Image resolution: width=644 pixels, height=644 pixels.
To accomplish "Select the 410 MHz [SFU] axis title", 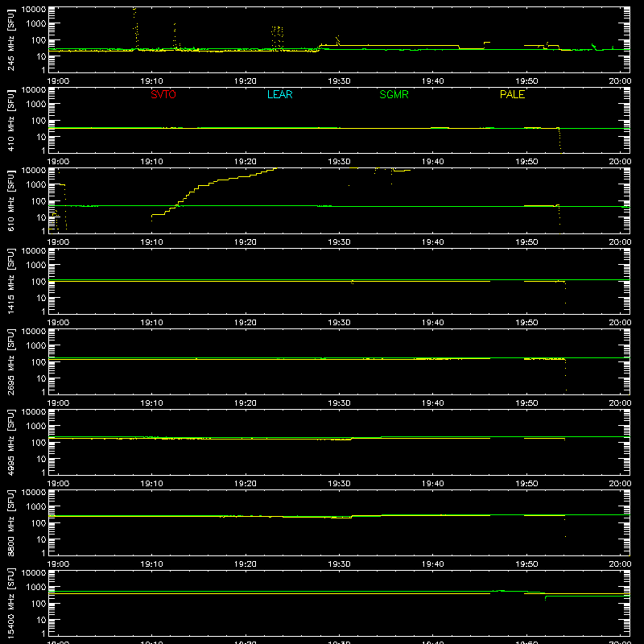I will (x=11, y=120).
